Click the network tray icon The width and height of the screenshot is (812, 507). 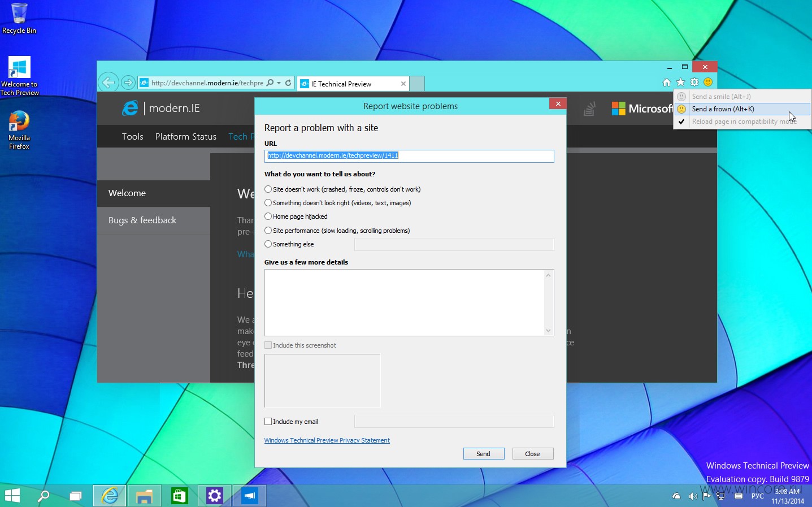tap(720, 496)
